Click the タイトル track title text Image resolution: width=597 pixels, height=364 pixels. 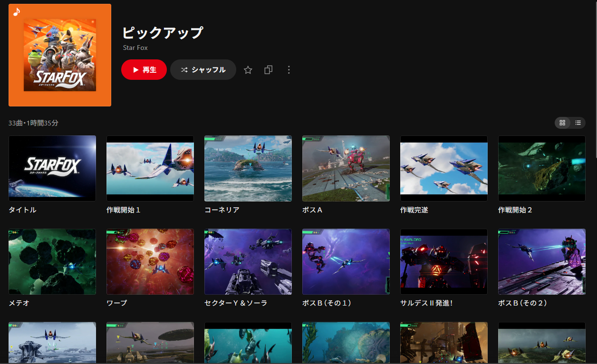pyautogui.click(x=22, y=210)
